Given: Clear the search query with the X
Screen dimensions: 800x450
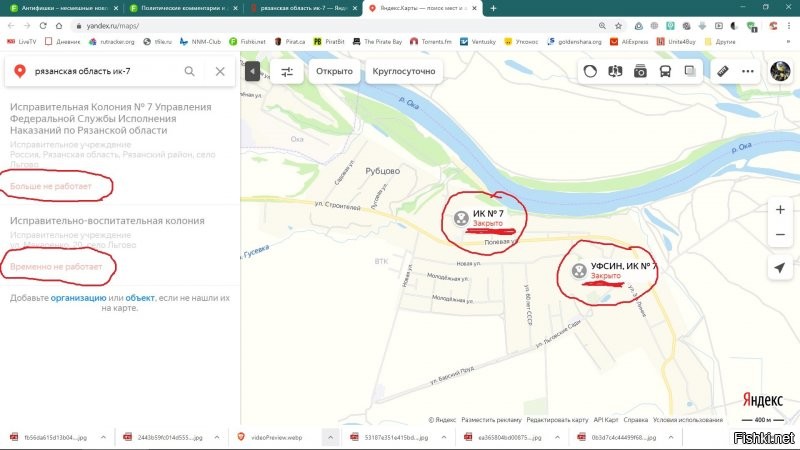Looking at the screenshot, I should 220,71.
